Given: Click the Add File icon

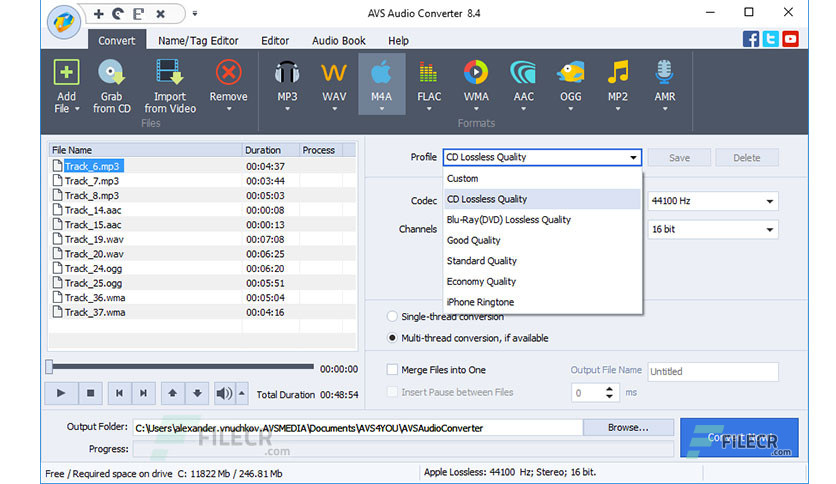Looking at the screenshot, I should pyautogui.click(x=66, y=72).
